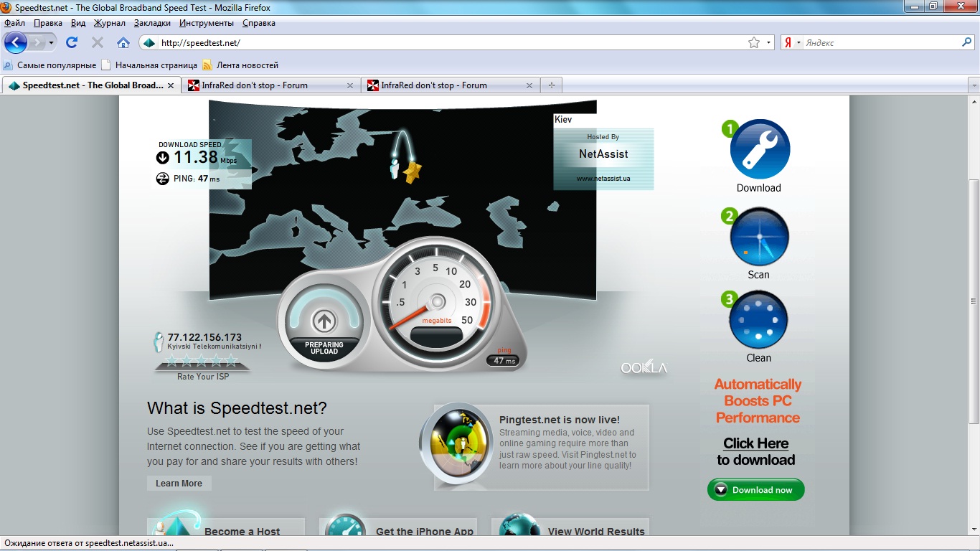980x551 pixels.
Task: Switch to the second InfraRed don't stop tab
Action: [x=450, y=85]
